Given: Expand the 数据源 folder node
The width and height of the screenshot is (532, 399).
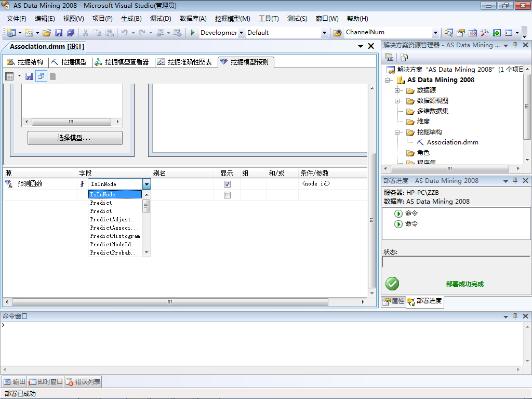Looking at the screenshot, I should 397,90.
